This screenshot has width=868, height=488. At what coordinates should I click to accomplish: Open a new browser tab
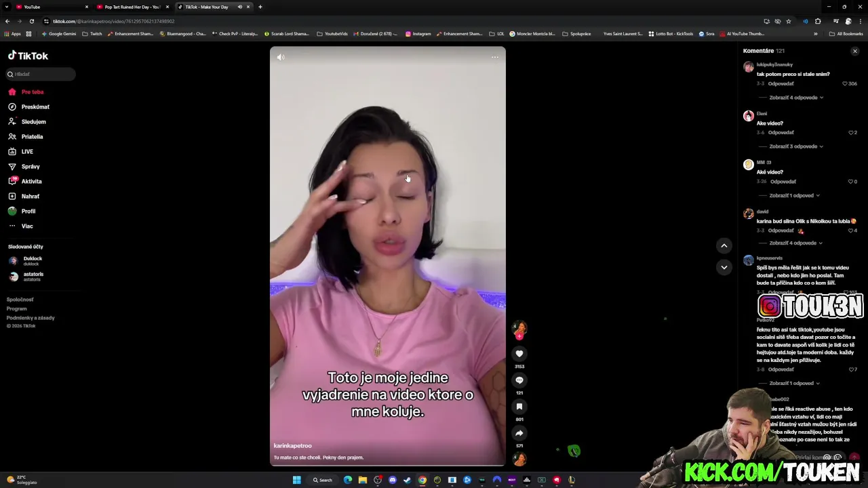tap(260, 7)
